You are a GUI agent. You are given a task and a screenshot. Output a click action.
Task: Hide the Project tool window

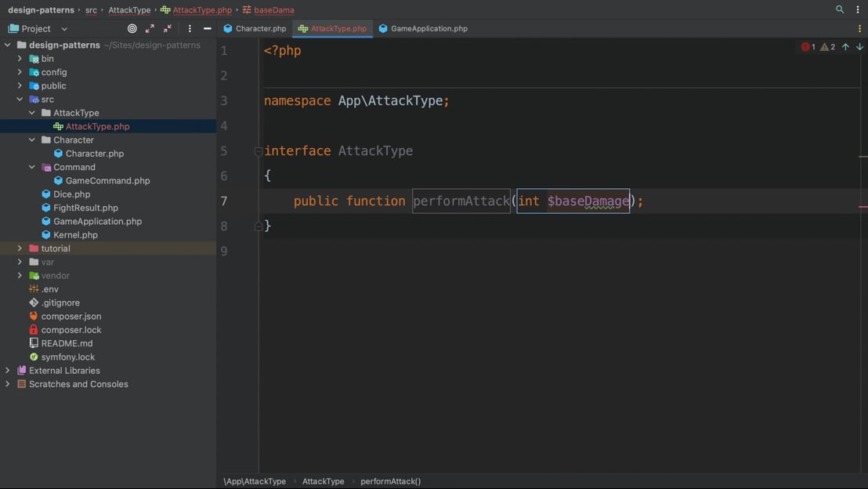[207, 28]
